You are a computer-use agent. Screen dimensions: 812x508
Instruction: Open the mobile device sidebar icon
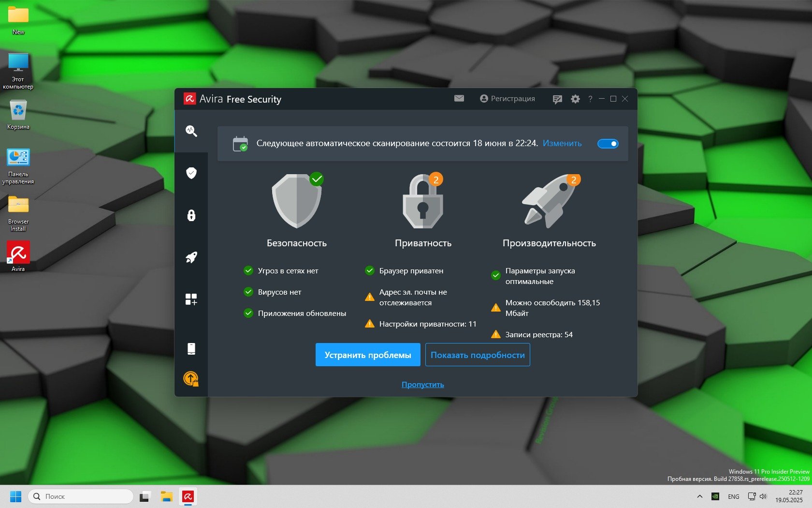[x=191, y=348]
